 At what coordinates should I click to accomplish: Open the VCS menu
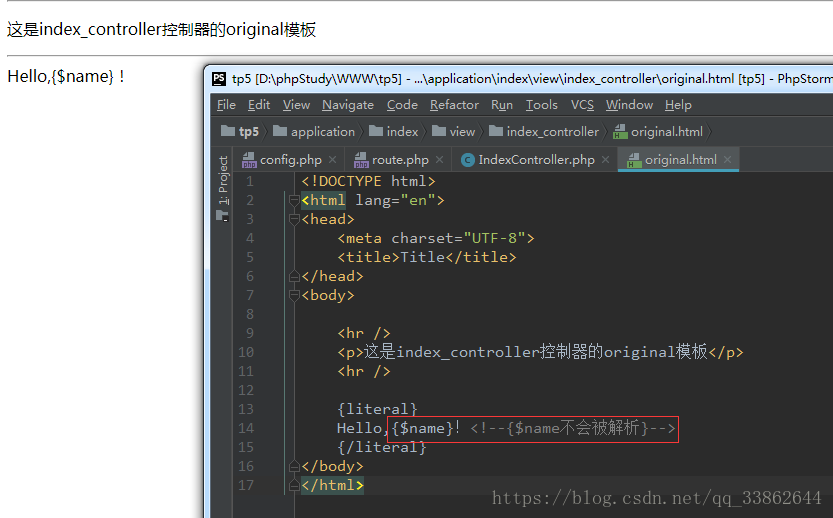click(582, 105)
